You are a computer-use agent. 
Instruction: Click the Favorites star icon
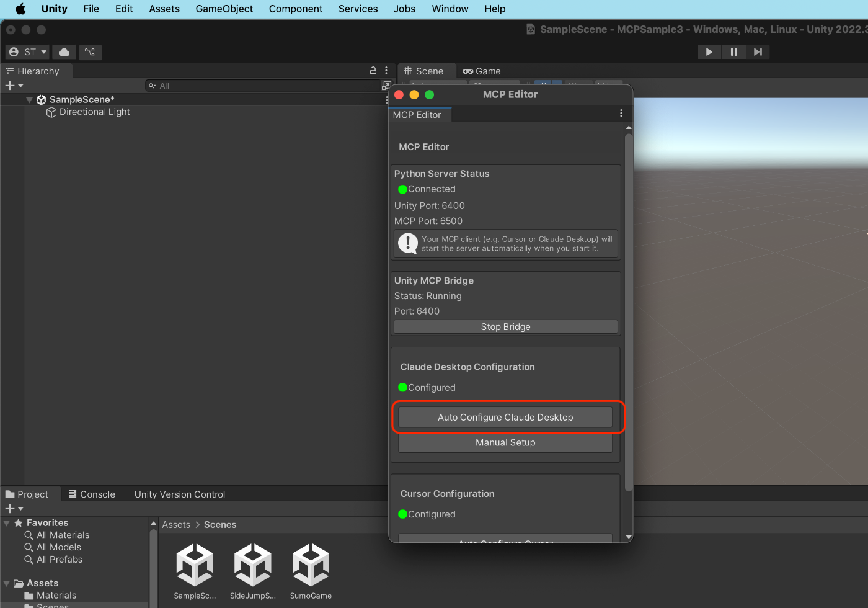[x=19, y=523]
